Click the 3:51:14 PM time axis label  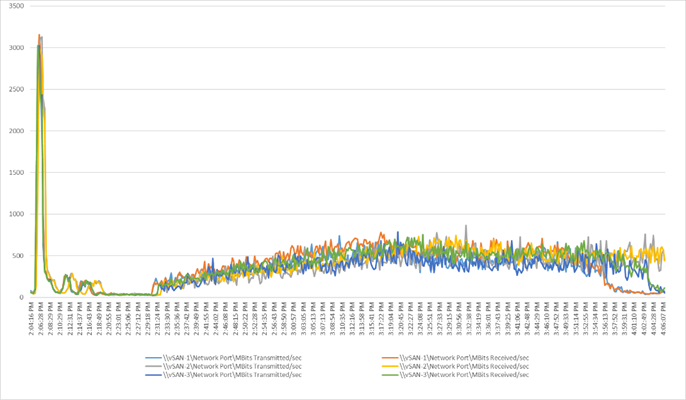[x=575, y=318]
